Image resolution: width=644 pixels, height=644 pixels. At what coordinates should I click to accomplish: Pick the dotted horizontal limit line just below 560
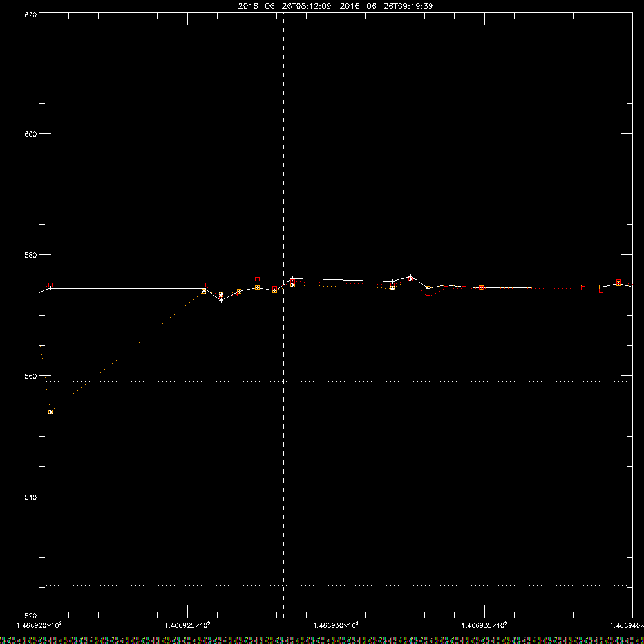[336, 381]
